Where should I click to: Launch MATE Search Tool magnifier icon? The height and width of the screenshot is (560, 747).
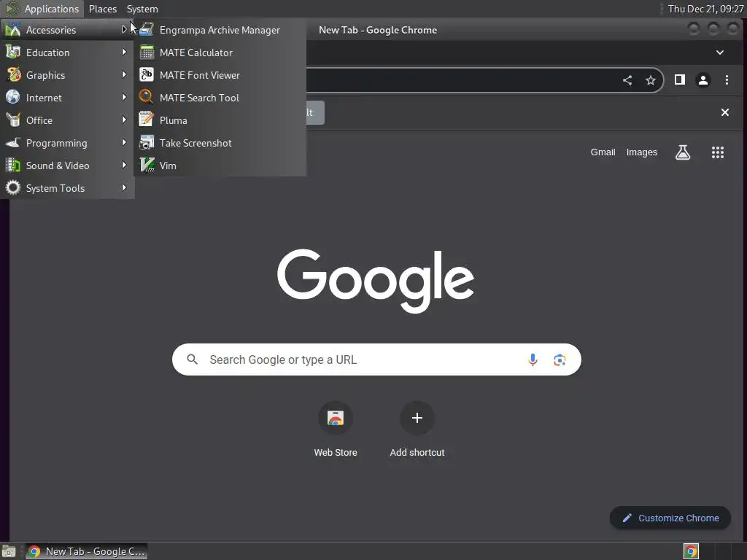pos(146,98)
